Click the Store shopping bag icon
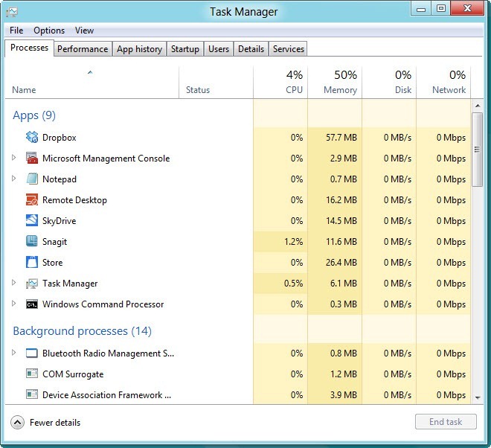 (x=32, y=262)
